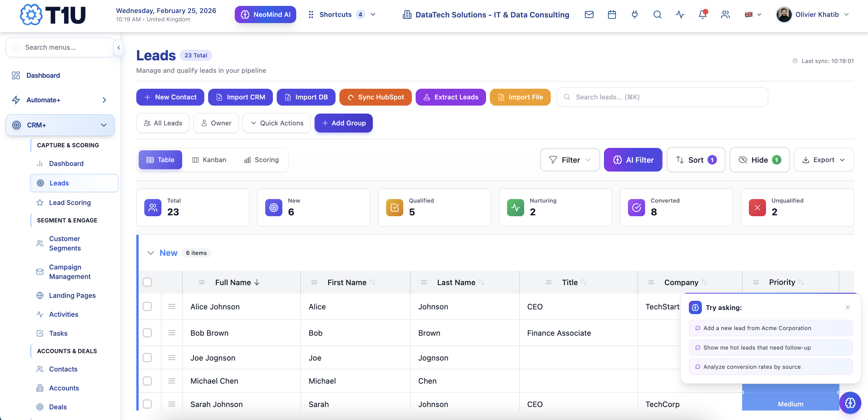The image size is (868, 420).
Task: Click the Sync HubSpot button
Action: point(375,97)
